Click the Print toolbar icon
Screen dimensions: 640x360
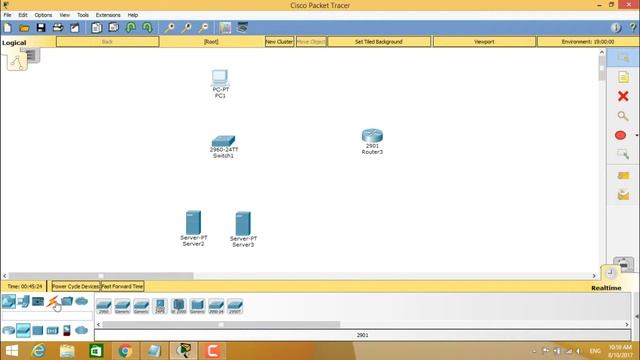pos(58,28)
